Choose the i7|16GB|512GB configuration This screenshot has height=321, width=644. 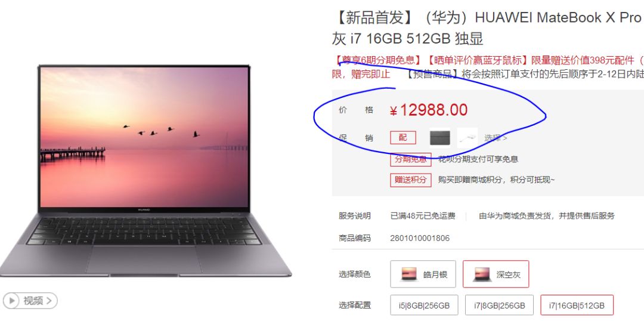point(577,305)
